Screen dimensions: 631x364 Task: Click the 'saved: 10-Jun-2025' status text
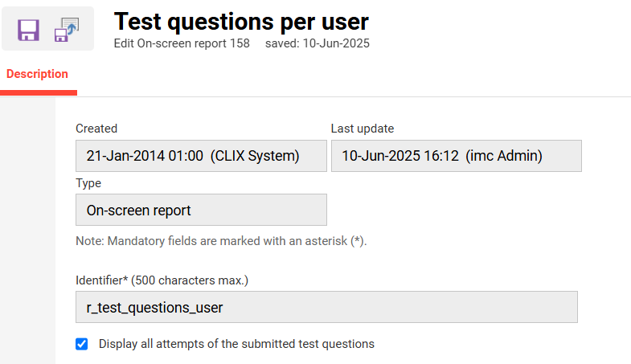318,43
